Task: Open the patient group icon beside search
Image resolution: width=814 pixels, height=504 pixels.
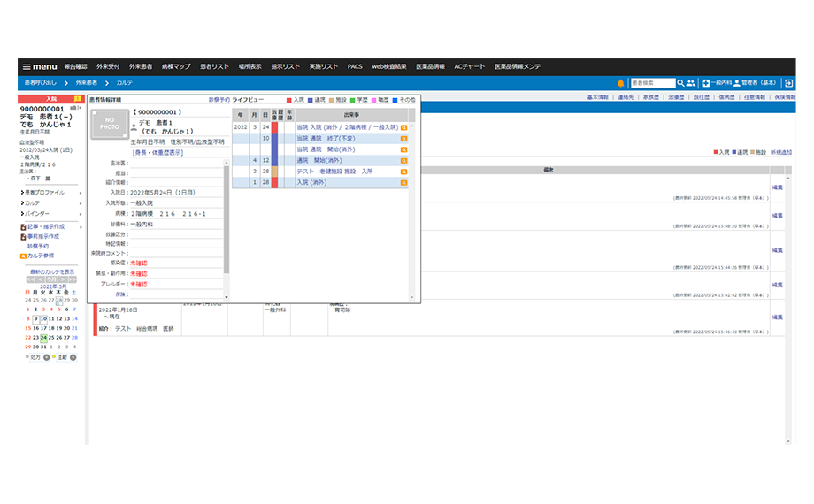Action: 691,83
